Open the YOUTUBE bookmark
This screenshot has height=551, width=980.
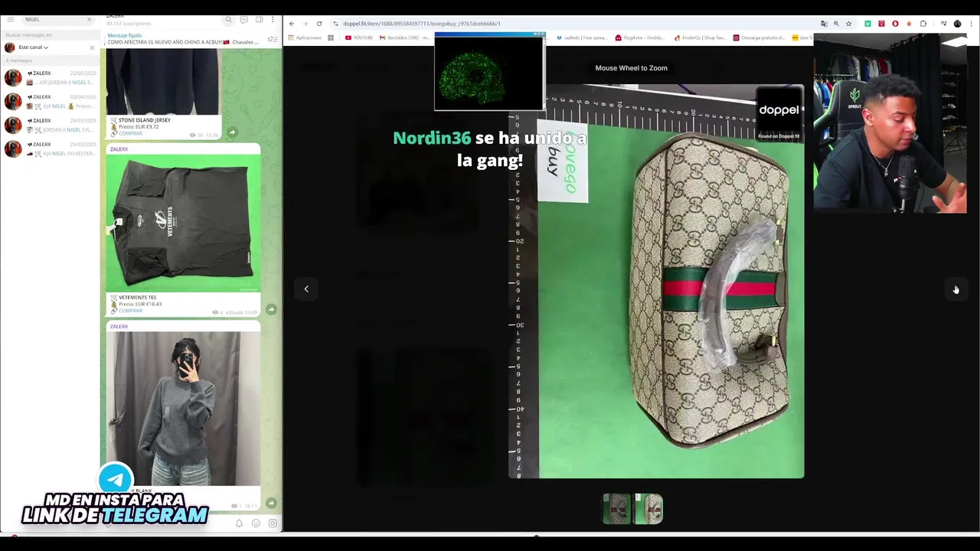click(x=359, y=37)
